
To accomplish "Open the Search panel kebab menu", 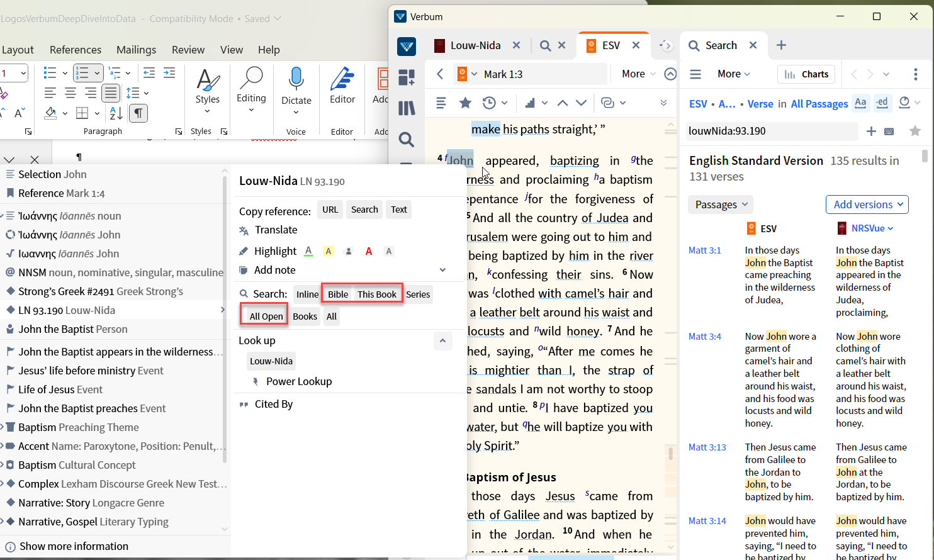I will pos(916,74).
